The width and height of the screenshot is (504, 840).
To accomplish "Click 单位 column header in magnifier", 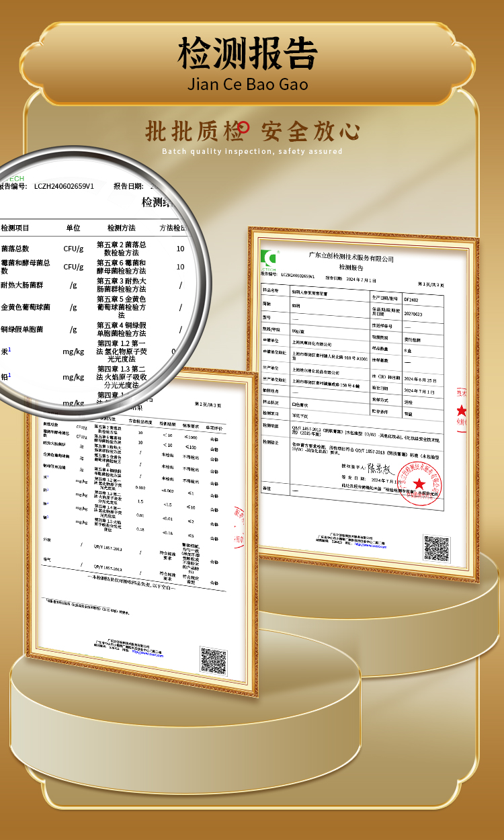I will pyautogui.click(x=73, y=228).
